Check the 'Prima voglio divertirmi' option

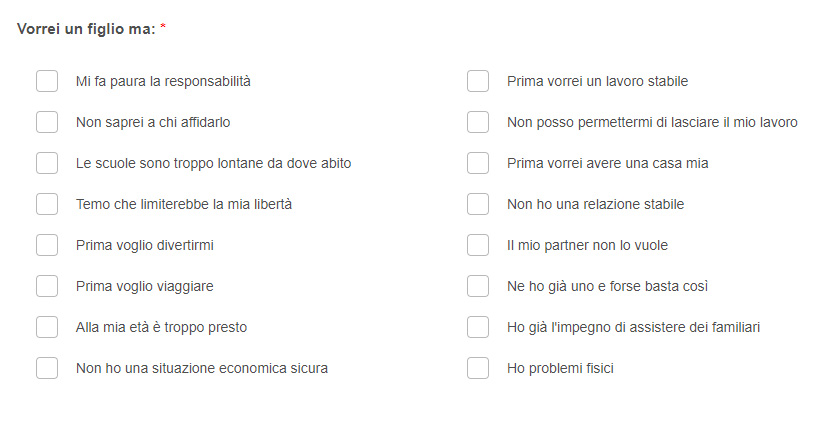(x=47, y=245)
